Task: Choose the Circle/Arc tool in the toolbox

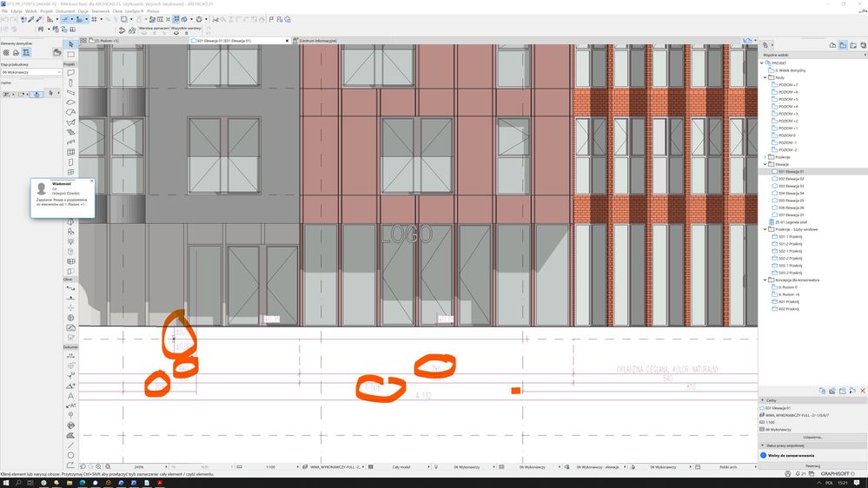Action: tap(70, 455)
